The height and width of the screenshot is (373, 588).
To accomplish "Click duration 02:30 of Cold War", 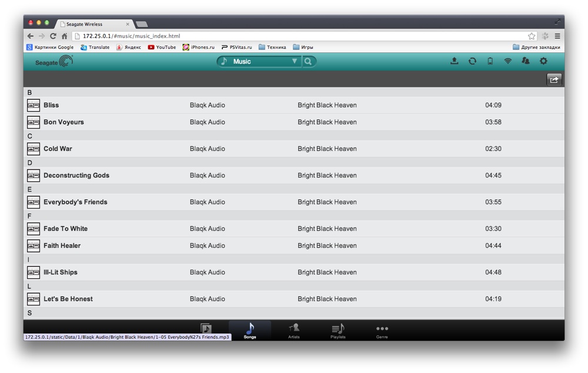I will (493, 149).
